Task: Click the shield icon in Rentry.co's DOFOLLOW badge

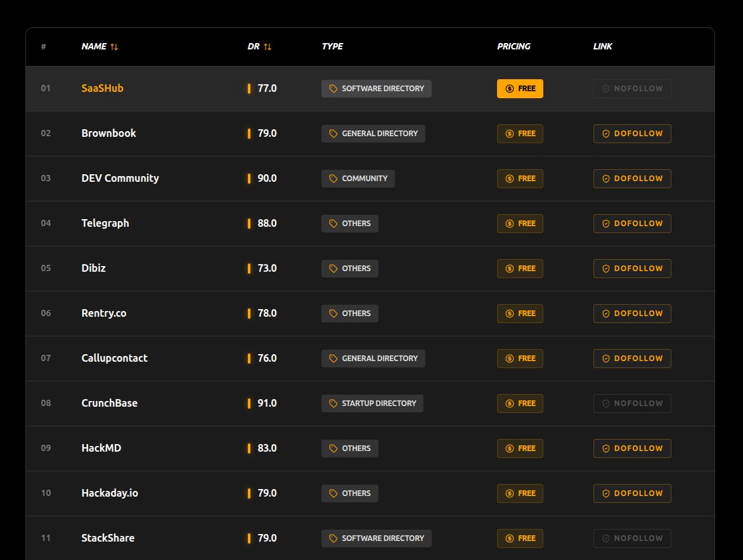Action: tap(605, 314)
